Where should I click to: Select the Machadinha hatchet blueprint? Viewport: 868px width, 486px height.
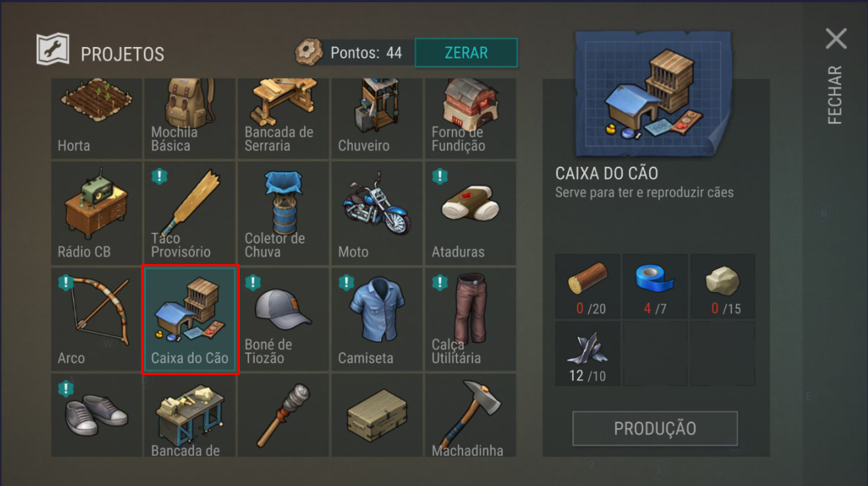tap(470, 415)
